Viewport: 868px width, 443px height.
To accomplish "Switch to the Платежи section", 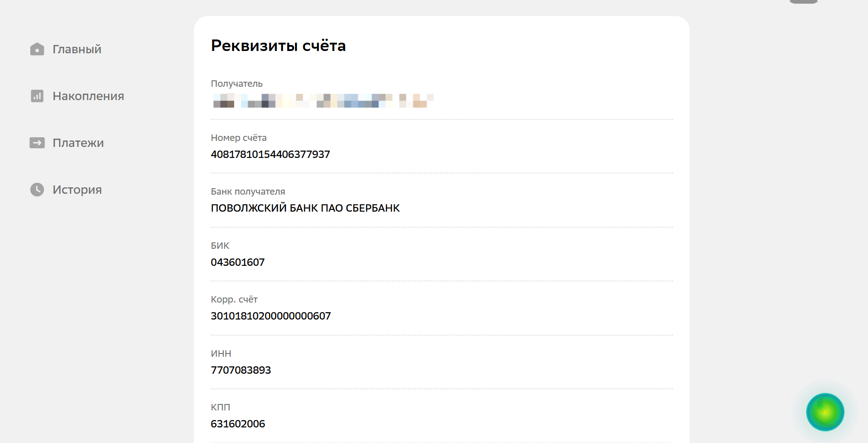I will pos(78,143).
